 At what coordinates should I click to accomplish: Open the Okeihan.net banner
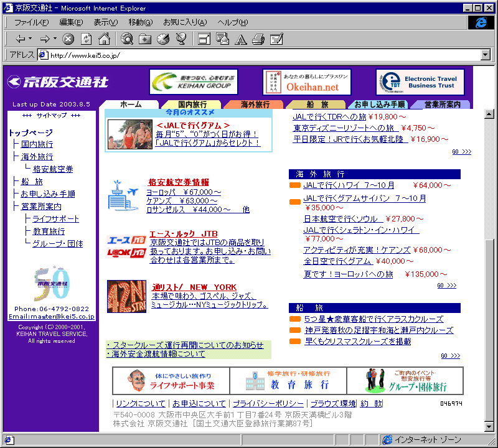[307, 82]
